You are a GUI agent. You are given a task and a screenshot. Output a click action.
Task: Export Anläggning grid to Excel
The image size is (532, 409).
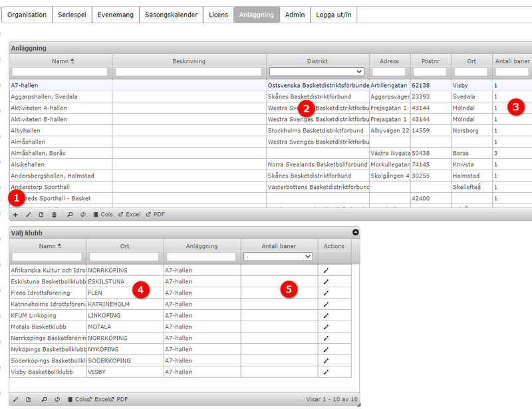130,215
